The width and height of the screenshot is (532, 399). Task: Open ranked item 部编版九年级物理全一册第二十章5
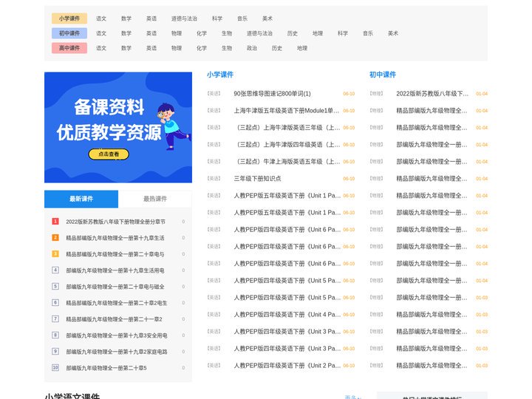[x=106, y=368]
